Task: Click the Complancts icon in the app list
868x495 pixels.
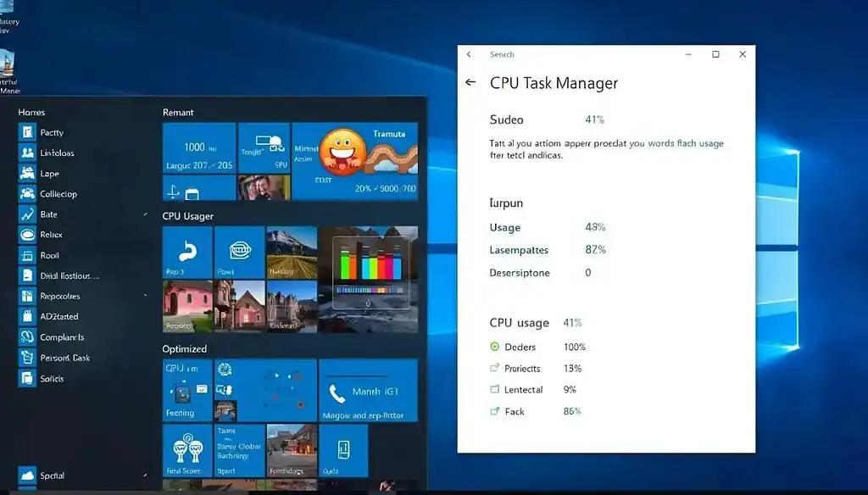Action: point(27,336)
